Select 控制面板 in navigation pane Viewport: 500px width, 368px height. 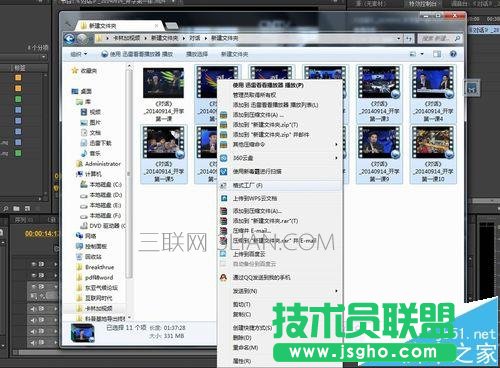coord(92,246)
